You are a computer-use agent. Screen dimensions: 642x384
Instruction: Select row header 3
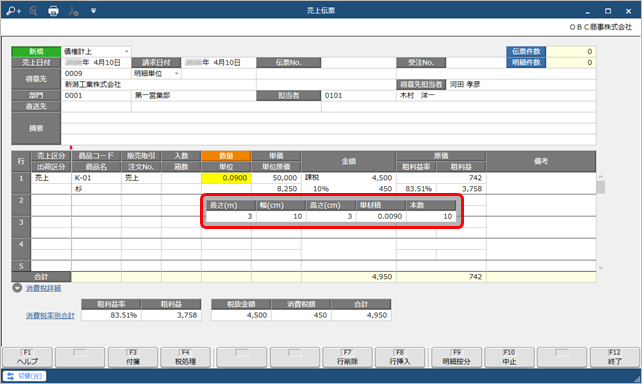[x=21, y=227]
